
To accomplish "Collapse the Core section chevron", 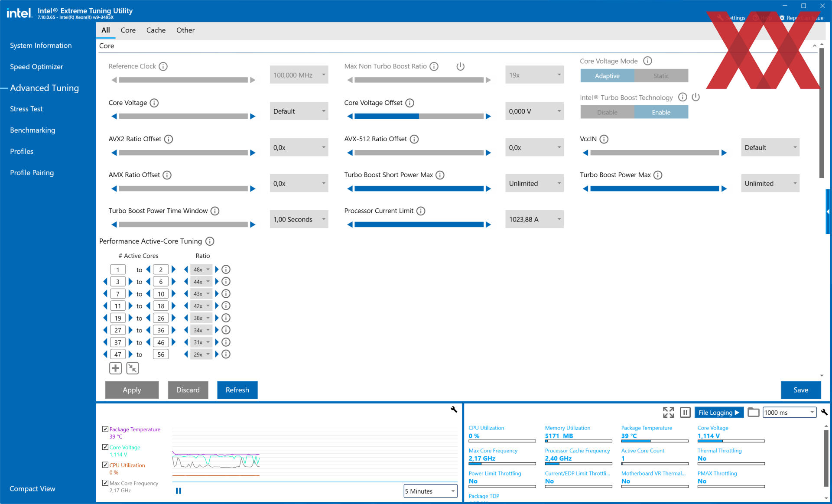I will tap(815, 46).
